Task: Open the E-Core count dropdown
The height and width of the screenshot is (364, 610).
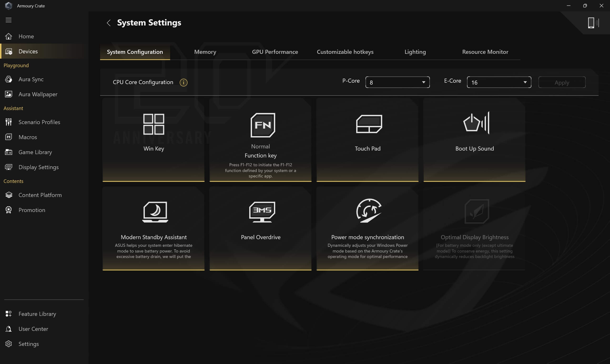Action: pyautogui.click(x=499, y=82)
